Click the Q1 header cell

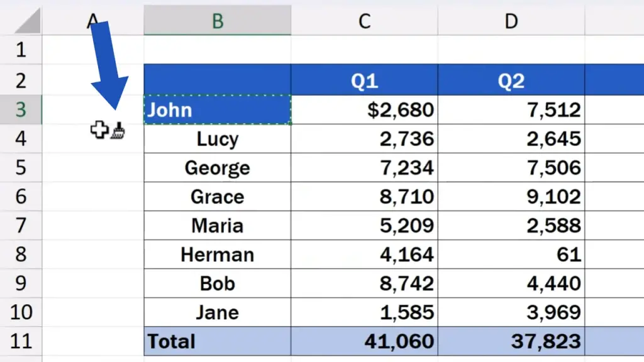pos(364,80)
